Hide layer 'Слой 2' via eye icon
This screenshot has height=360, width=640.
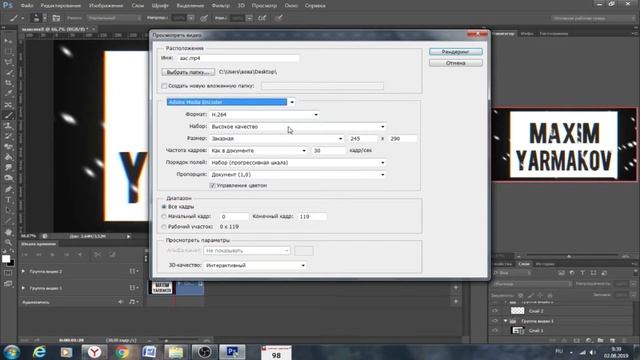click(495, 311)
